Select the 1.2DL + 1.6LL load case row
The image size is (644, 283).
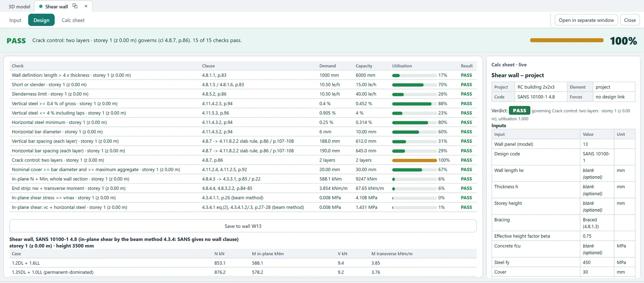(x=243, y=263)
